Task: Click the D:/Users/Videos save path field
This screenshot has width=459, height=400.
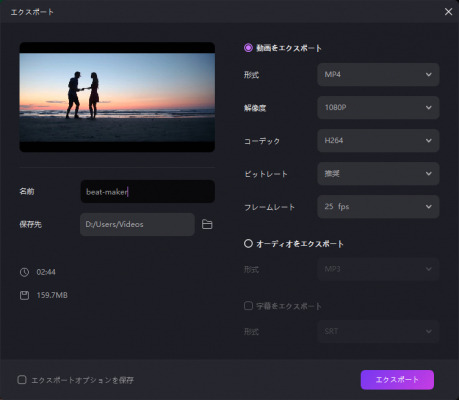Action: 137,224
